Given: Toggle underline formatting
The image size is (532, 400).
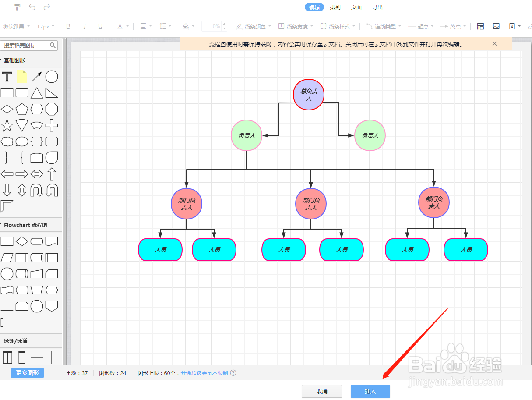Looking at the screenshot, I should point(100,26).
